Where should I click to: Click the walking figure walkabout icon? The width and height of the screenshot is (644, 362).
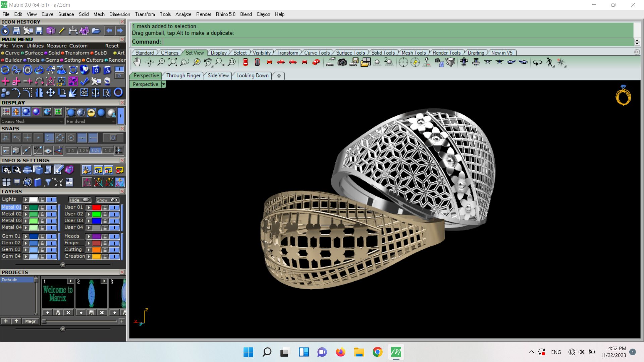coord(549,62)
